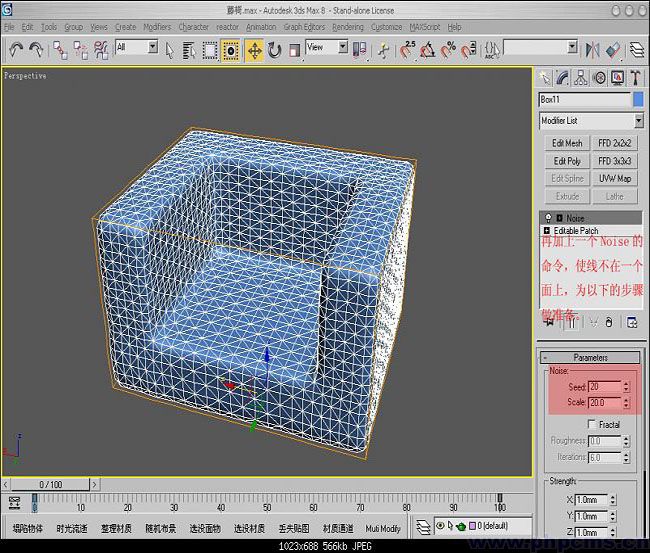Click the Edit Poly modifier button
The width and height of the screenshot is (650, 553).
click(x=567, y=161)
